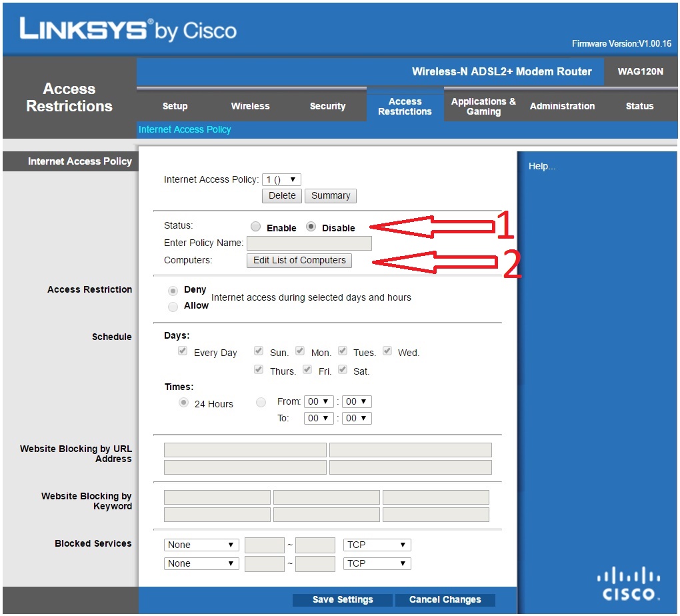
Task: Select the From/To time range radio button
Action: click(x=261, y=403)
